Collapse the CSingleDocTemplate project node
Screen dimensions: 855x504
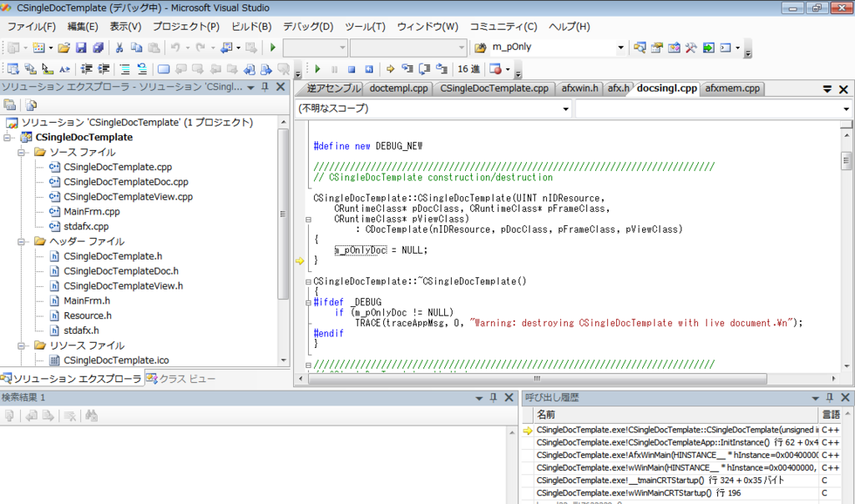(x=7, y=138)
